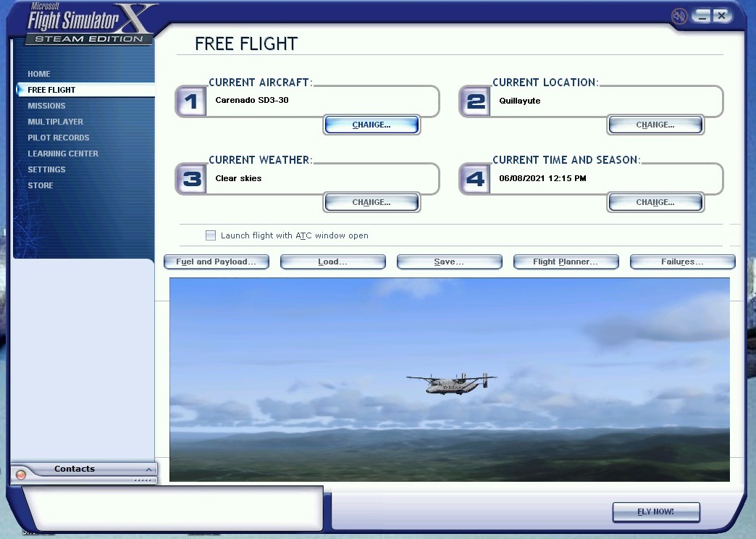This screenshot has width=756, height=539.
Task: Click Fly Now! to start flight
Action: tap(656, 511)
